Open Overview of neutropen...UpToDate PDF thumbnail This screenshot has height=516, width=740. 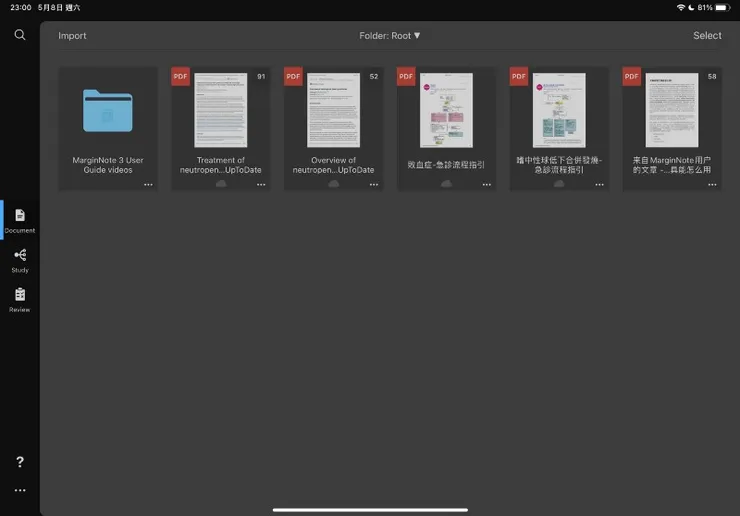333,110
